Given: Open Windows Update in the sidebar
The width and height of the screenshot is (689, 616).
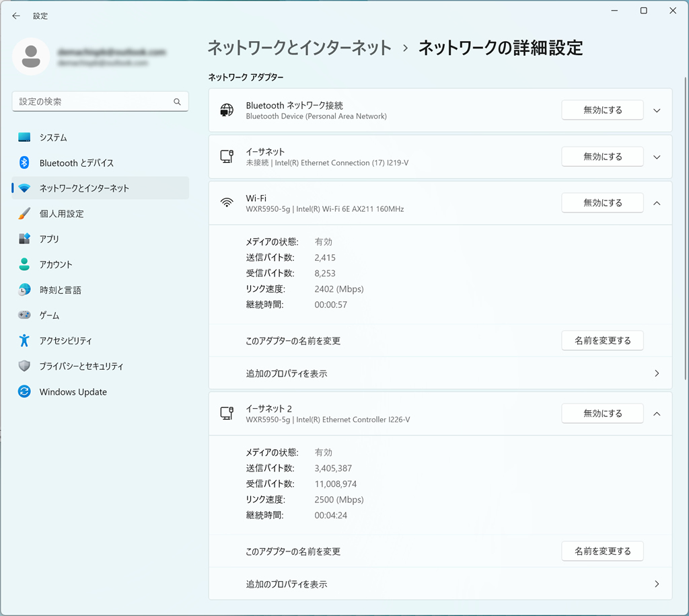Looking at the screenshot, I should click(101, 391).
